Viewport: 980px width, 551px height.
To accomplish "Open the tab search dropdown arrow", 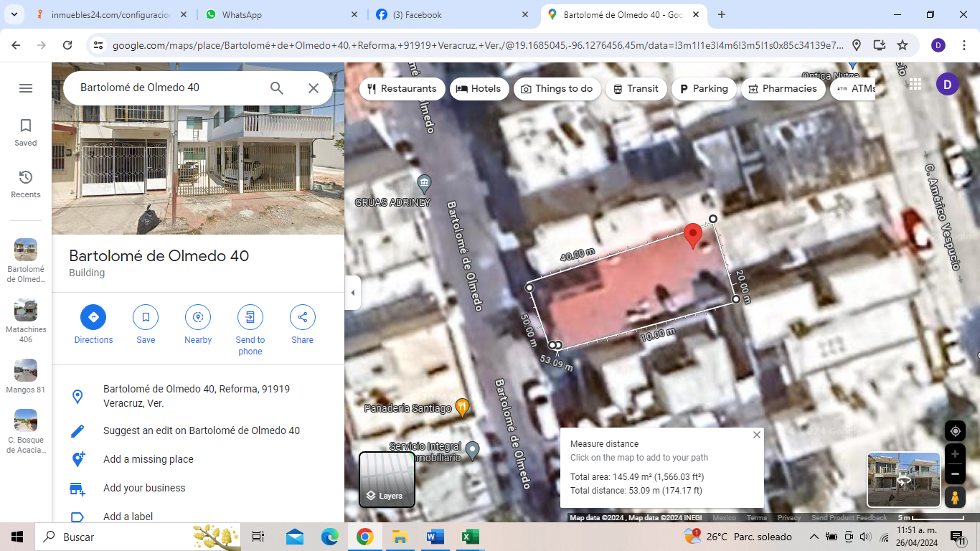I will pos(14,14).
